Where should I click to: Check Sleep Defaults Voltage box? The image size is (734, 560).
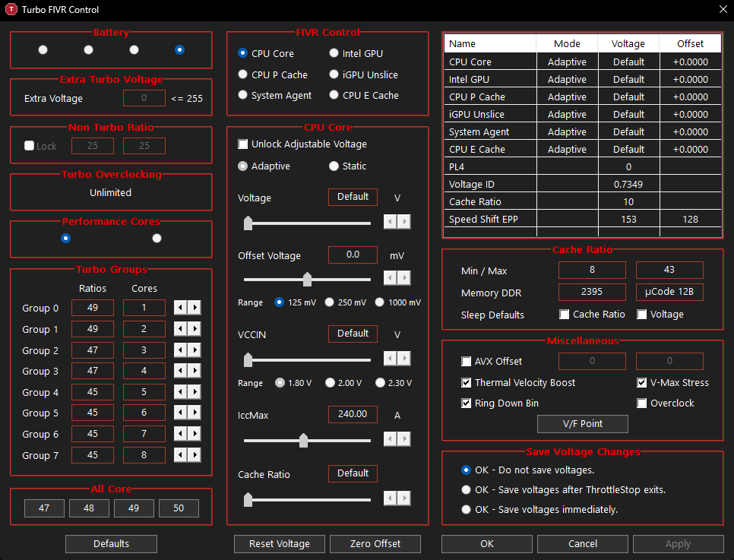coord(642,314)
